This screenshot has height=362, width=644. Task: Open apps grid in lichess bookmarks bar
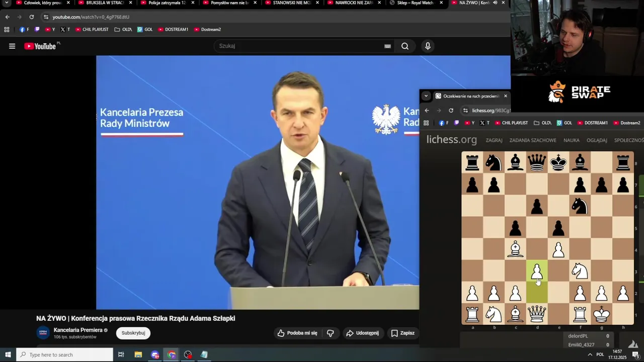click(x=426, y=123)
